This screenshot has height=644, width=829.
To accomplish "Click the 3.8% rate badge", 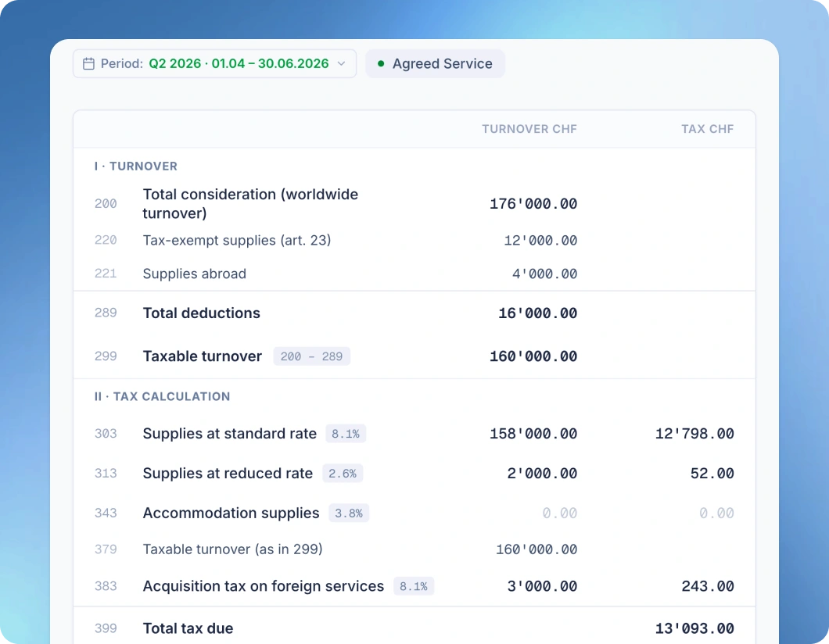I will (349, 513).
